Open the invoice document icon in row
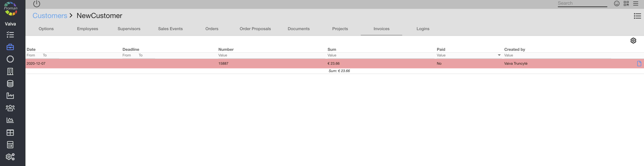This screenshot has height=166, width=644. click(639, 64)
